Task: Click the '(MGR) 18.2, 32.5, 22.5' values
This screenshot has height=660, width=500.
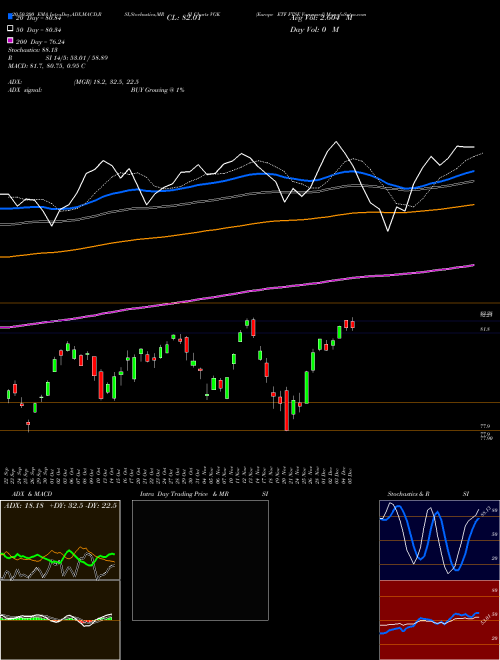Action: coord(106,82)
